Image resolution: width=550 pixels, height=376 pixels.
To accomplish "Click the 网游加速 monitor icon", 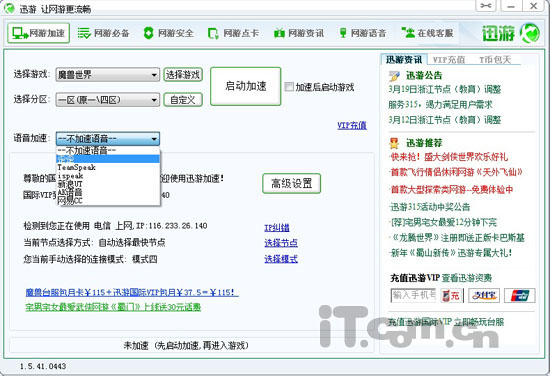I will (x=20, y=33).
